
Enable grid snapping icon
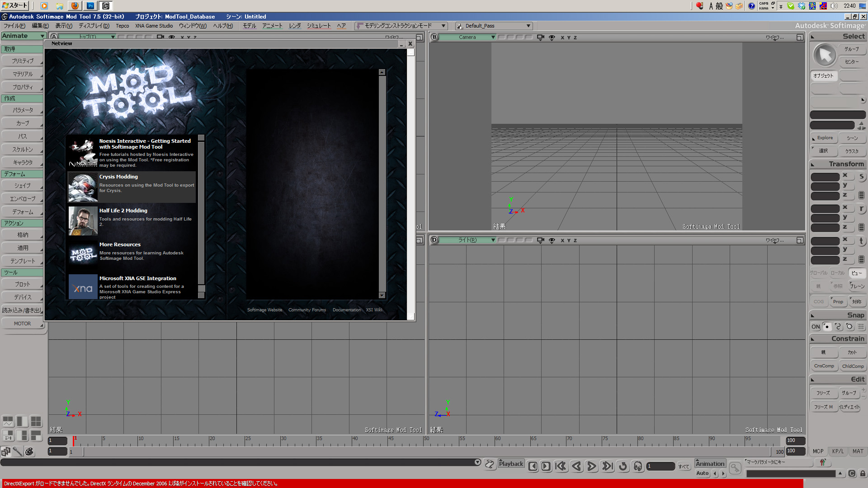coord(861,327)
